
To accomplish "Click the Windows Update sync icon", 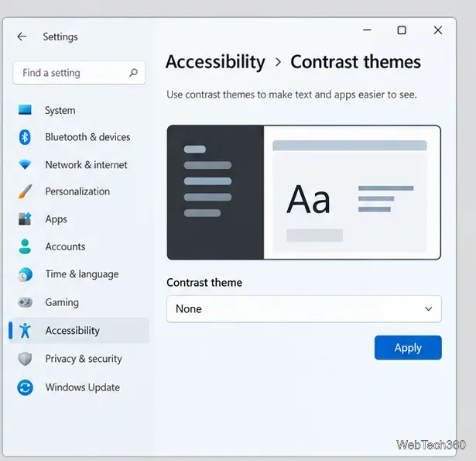I will pyautogui.click(x=25, y=387).
